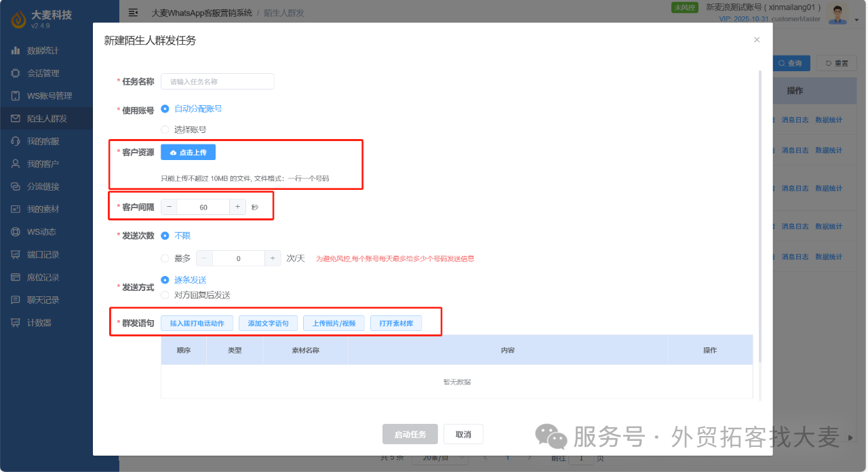868x472 pixels.
Task: Click the 类型 column header
Action: [x=235, y=350]
